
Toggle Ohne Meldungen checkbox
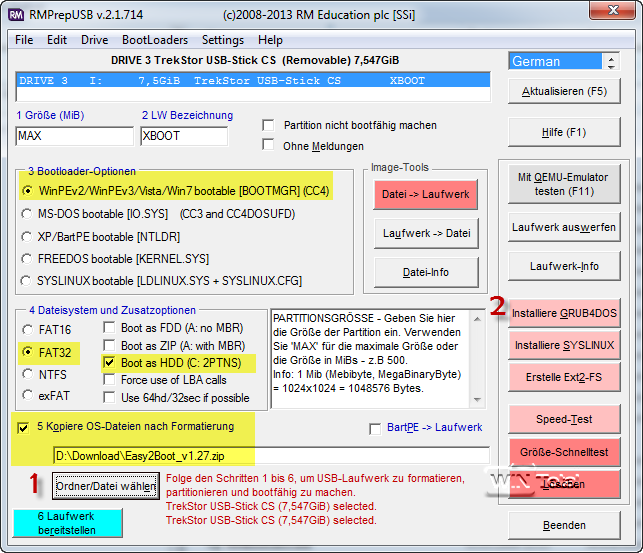pyautogui.click(x=268, y=145)
